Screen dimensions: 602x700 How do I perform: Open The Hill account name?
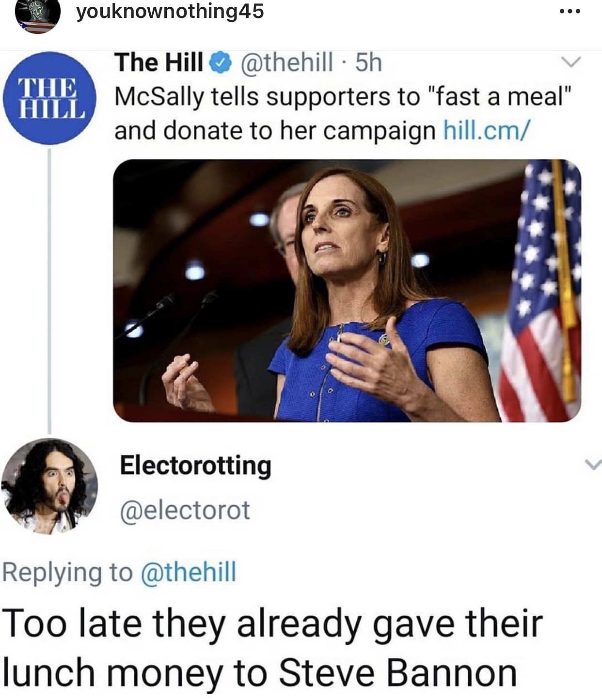[x=159, y=62]
